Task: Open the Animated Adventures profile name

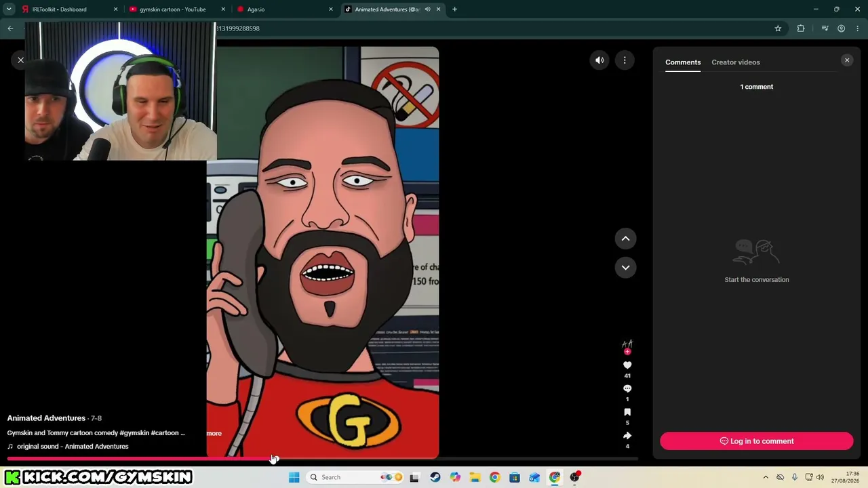Action: tap(46, 418)
